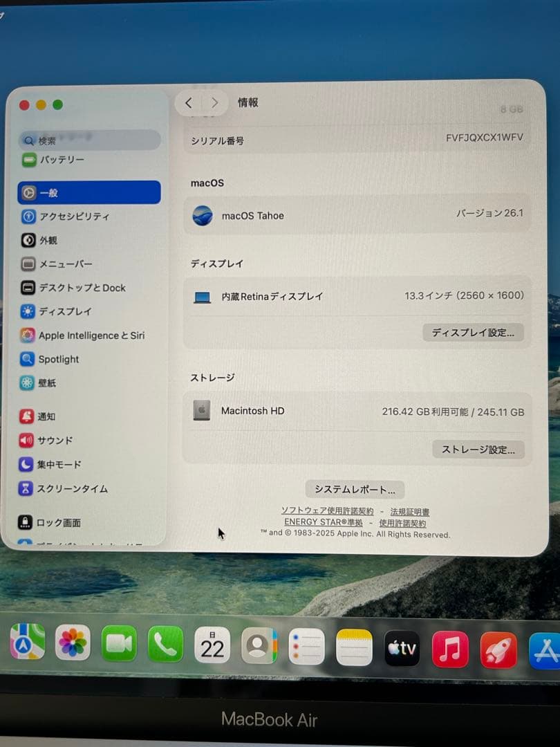Open Maps from the Dock
560x747 pixels.
[x=28, y=642]
